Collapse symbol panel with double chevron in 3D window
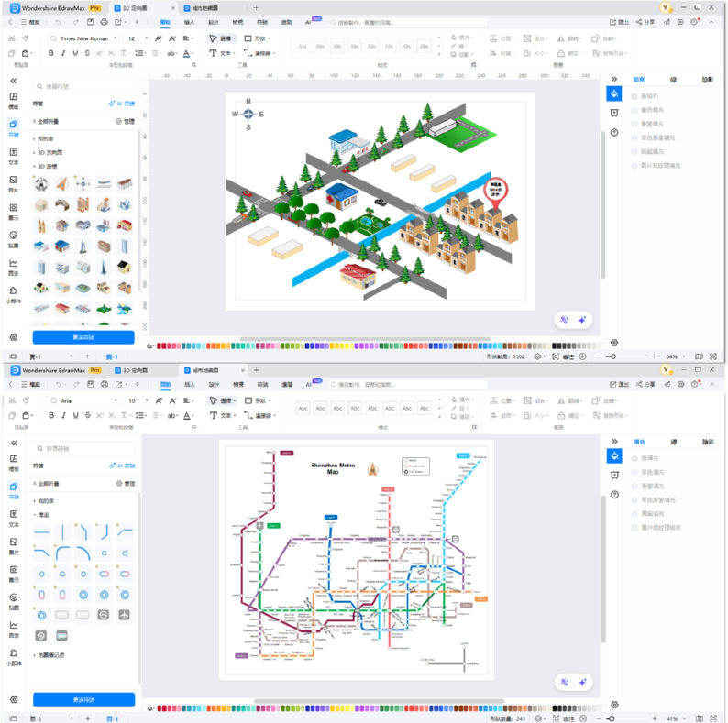The image size is (728, 723). (14, 81)
